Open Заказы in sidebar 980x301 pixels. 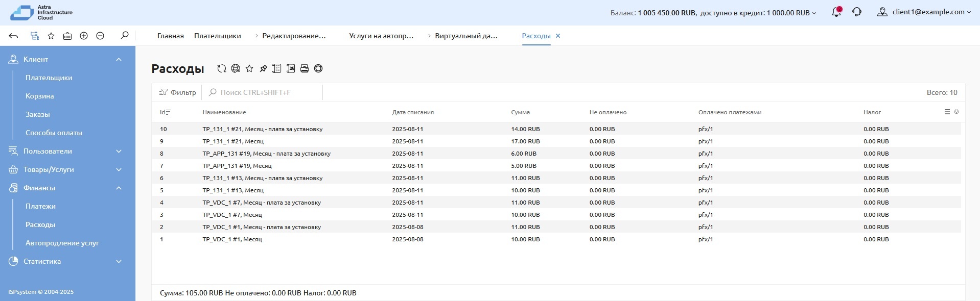tap(38, 114)
